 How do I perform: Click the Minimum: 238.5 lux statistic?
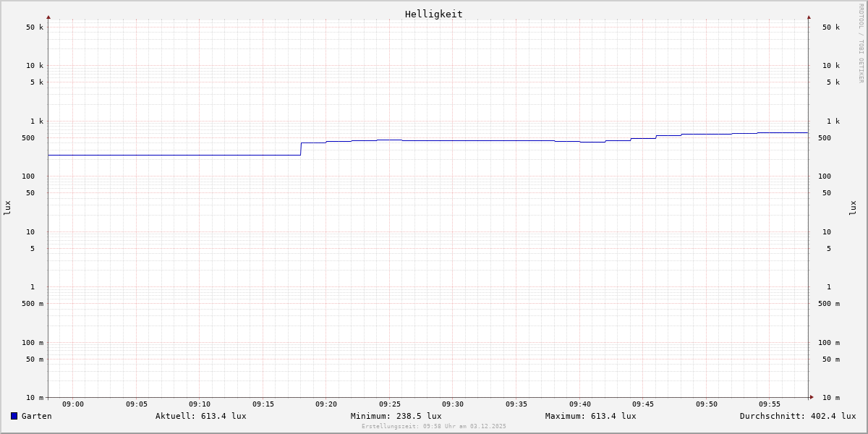click(x=396, y=416)
